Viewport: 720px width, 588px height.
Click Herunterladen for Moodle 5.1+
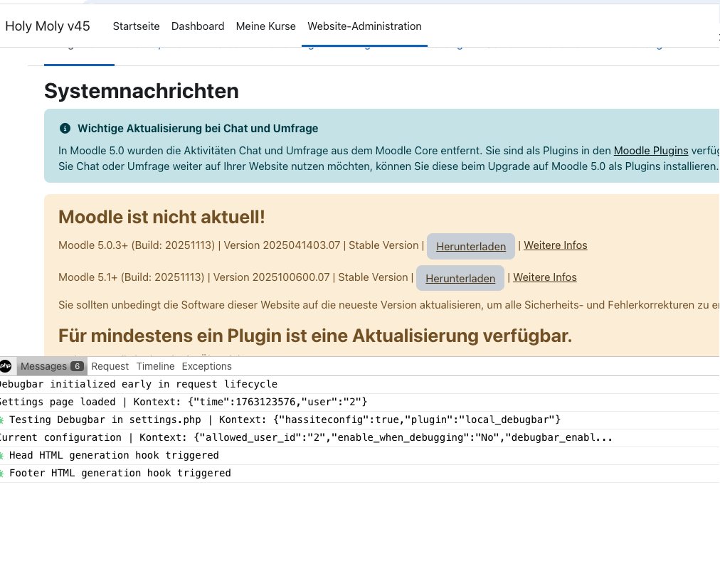(460, 278)
